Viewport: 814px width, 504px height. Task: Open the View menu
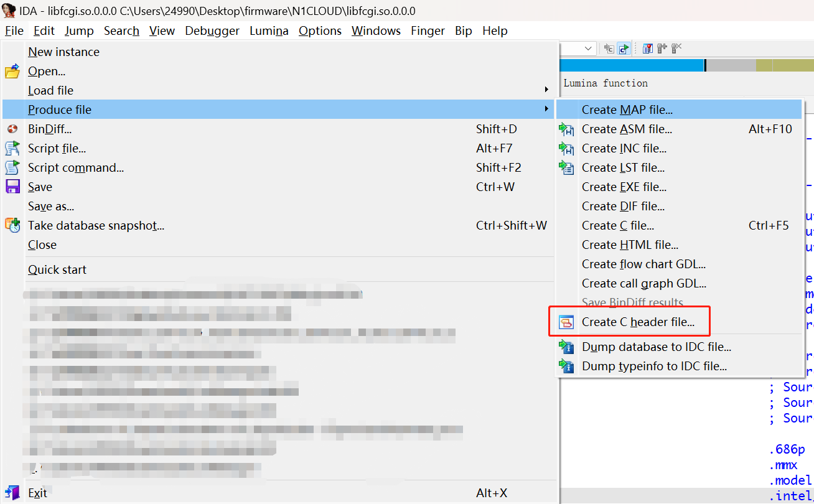pos(162,30)
